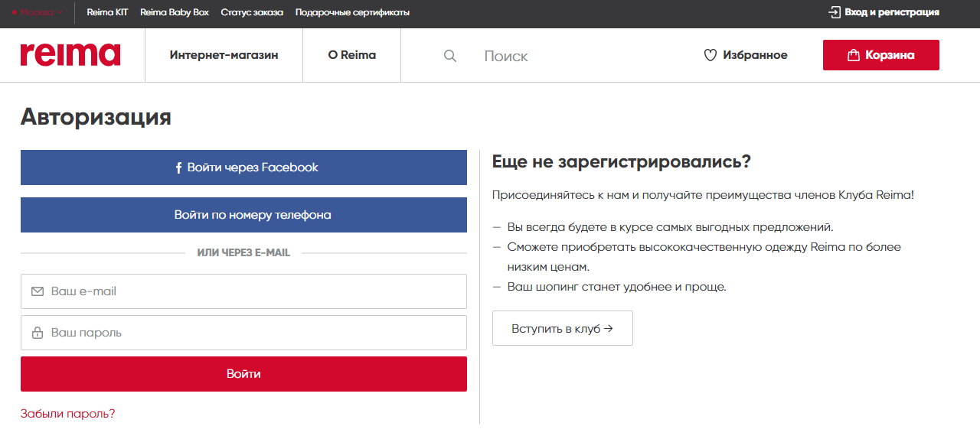This screenshot has height=439, width=980.
Task: Open Статус заказа page
Action: click(x=252, y=12)
